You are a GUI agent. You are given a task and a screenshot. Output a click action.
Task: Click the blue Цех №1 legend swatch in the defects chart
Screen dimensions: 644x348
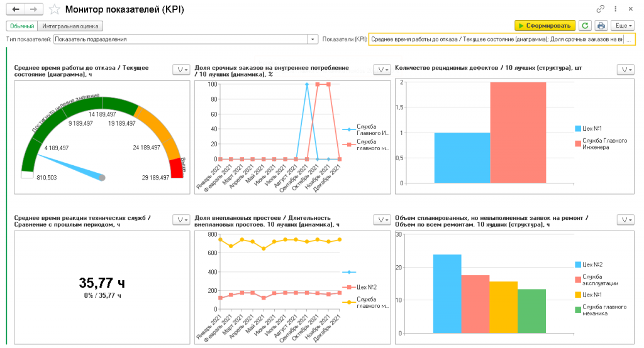coord(578,128)
